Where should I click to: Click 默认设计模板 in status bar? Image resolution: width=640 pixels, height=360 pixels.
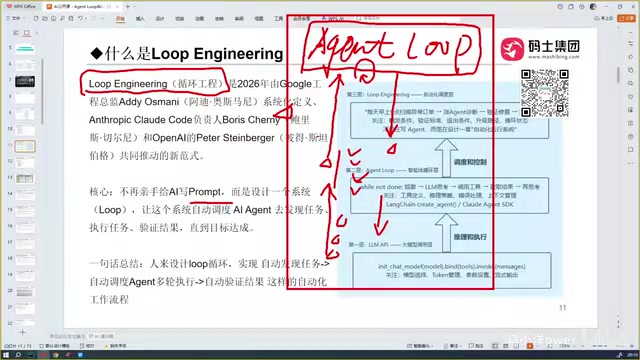pyautogui.click(x=55, y=346)
